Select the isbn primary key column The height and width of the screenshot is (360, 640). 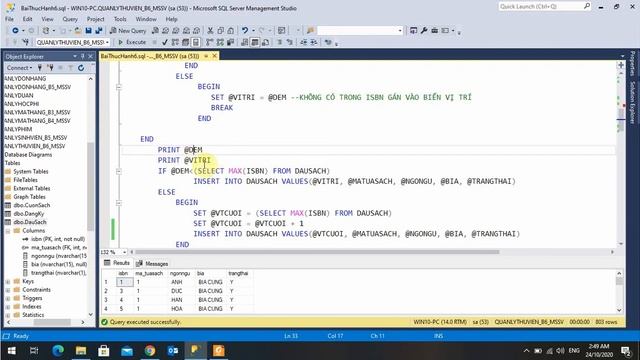pos(58,239)
